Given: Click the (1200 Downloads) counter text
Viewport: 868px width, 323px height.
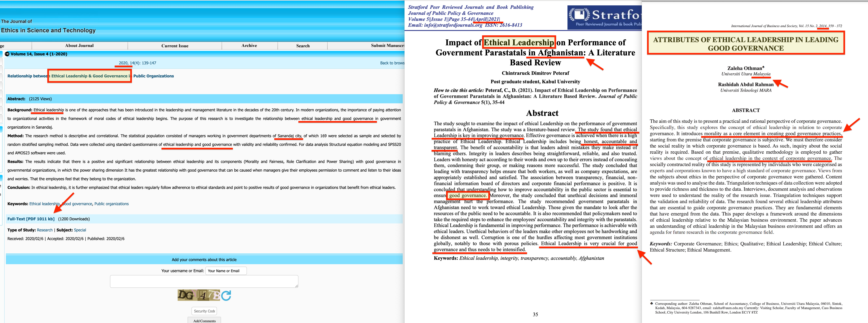Looking at the screenshot, I should pos(74,219).
